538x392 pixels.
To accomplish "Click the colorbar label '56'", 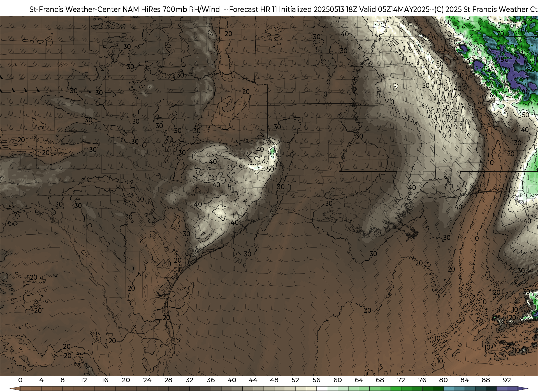I will coord(316,380).
